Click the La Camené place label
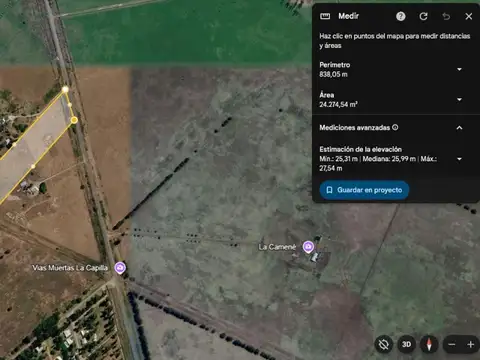 click(277, 247)
